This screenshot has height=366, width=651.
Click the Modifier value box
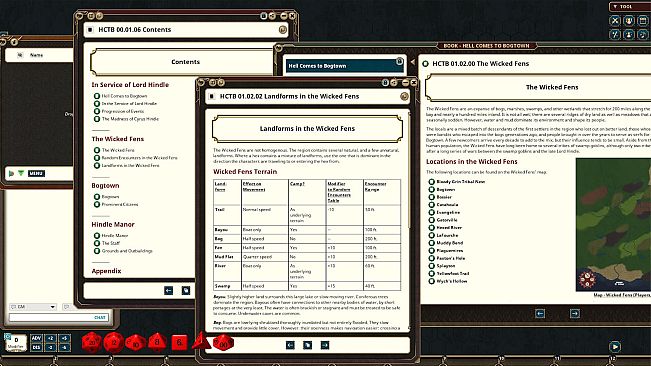coord(16,343)
